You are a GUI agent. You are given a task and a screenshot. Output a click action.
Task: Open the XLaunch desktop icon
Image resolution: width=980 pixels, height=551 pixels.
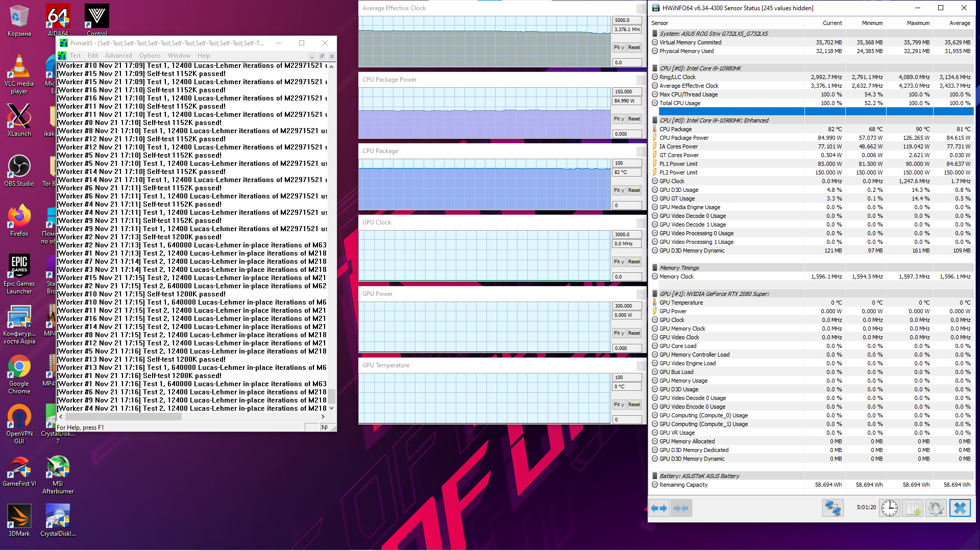[19, 120]
